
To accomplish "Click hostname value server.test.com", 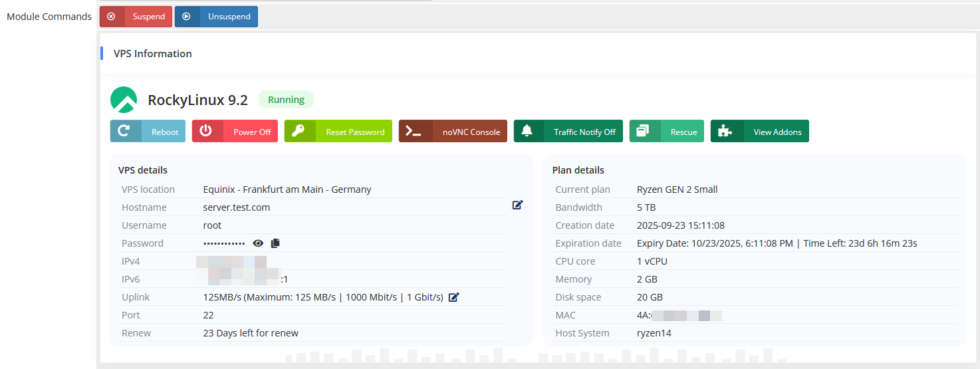I will click(237, 207).
